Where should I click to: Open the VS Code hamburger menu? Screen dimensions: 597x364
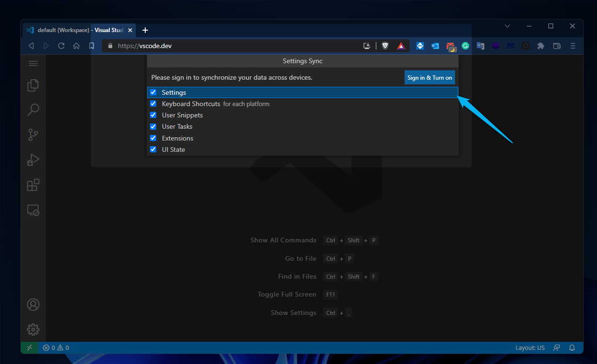point(33,63)
